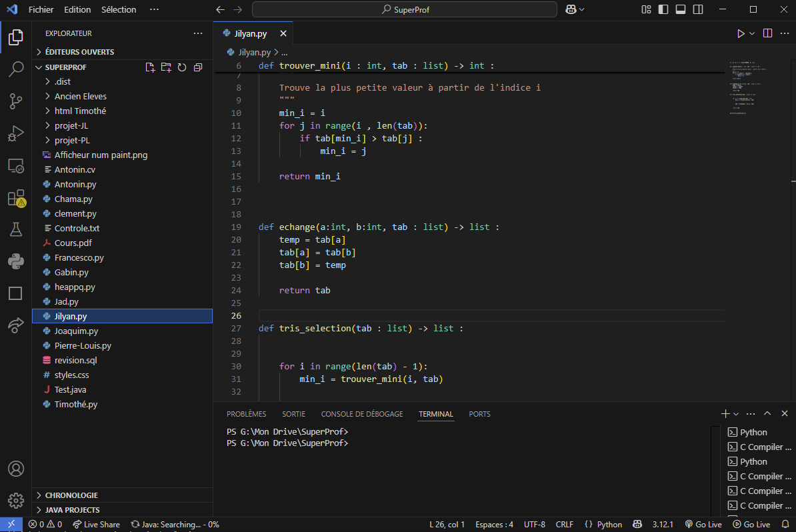Expand the CHRONOLOGIE section
796x532 pixels.
tap(71, 495)
